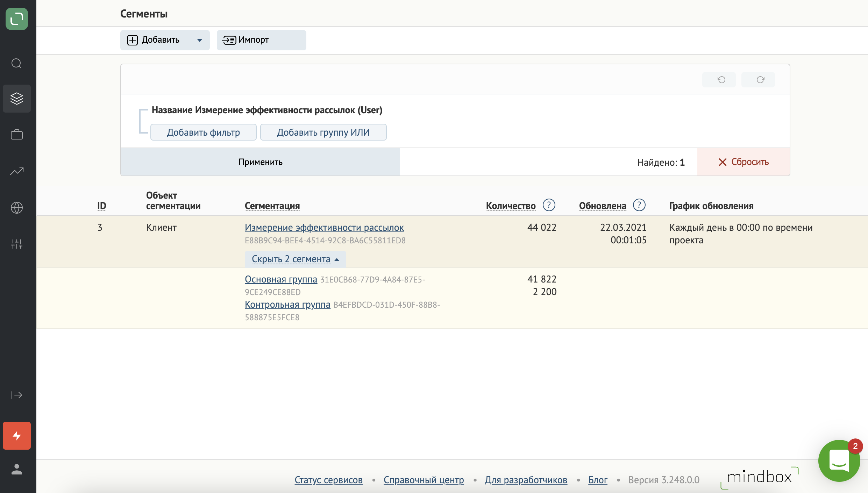Click the 2 200 quantity value

click(545, 292)
